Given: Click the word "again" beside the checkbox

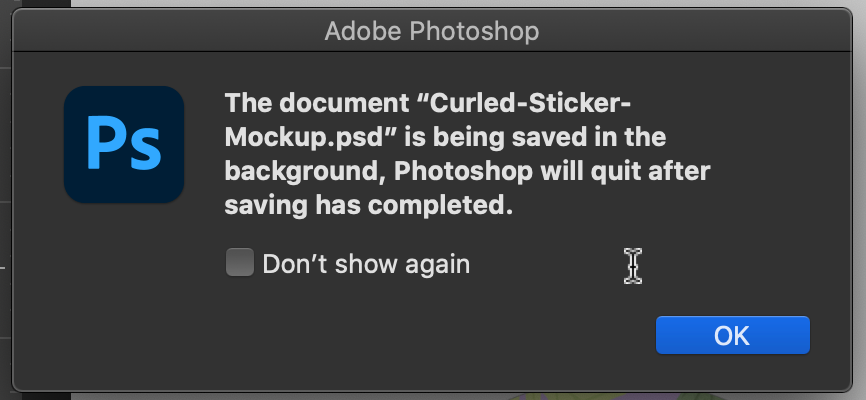Looking at the screenshot, I should tap(432, 264).
